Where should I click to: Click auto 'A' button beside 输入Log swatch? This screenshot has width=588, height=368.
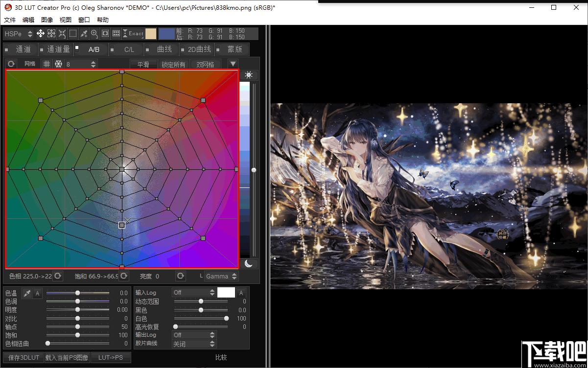coord(241,293)
